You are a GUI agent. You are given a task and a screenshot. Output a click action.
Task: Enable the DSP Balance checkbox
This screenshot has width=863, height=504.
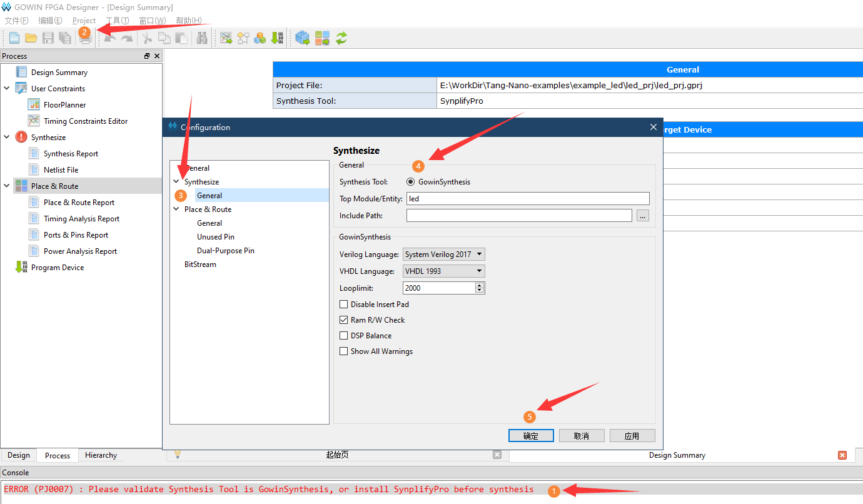coord(343,336)
